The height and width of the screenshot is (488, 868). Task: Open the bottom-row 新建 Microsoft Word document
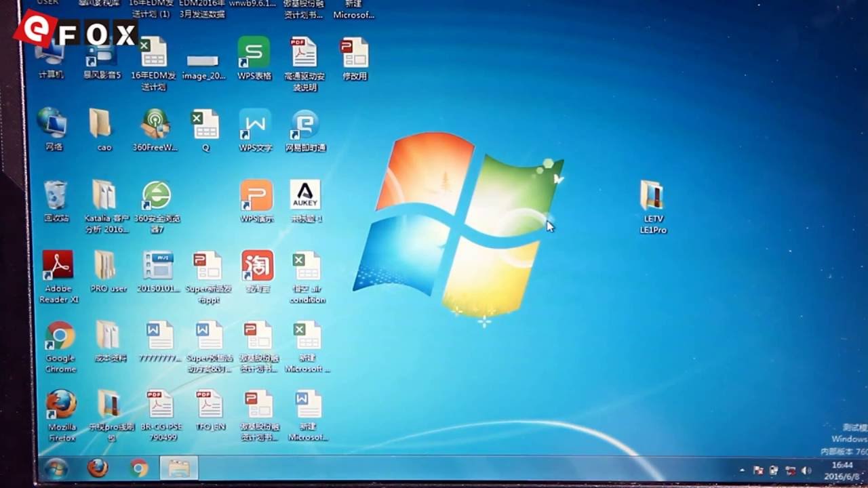point(308,415)
